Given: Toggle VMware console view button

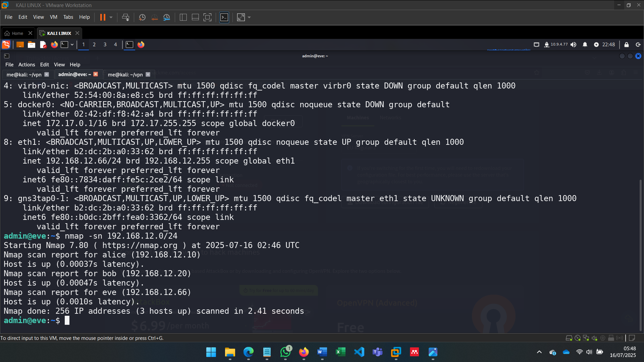Looking at the screenshot, I should point(224,17).
